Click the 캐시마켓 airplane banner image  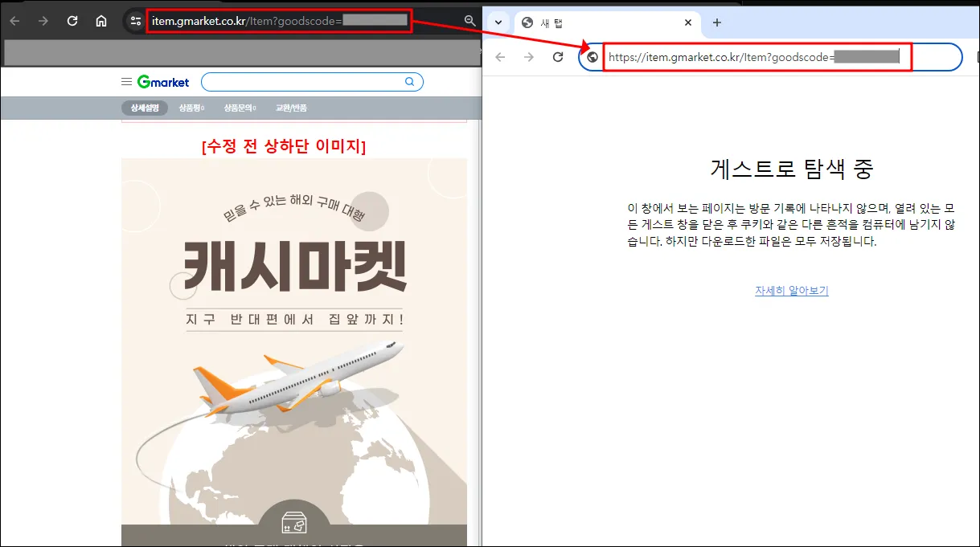point(294,352)
